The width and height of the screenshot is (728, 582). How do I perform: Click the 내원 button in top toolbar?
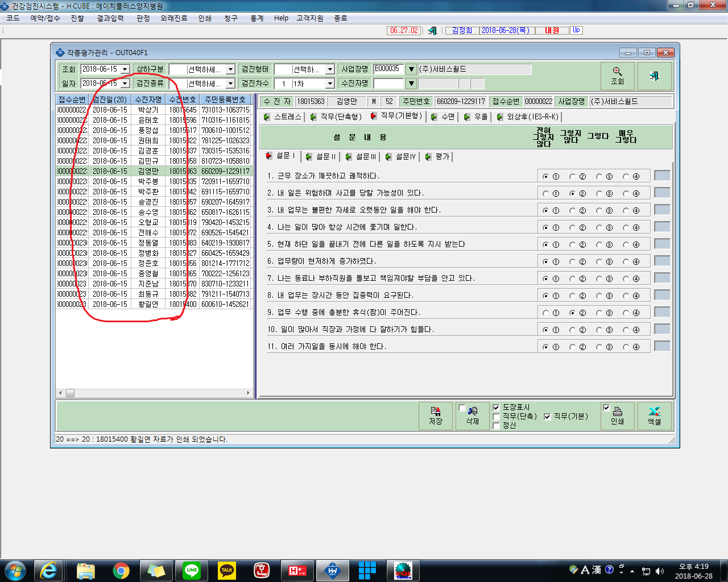click(552, 30)
